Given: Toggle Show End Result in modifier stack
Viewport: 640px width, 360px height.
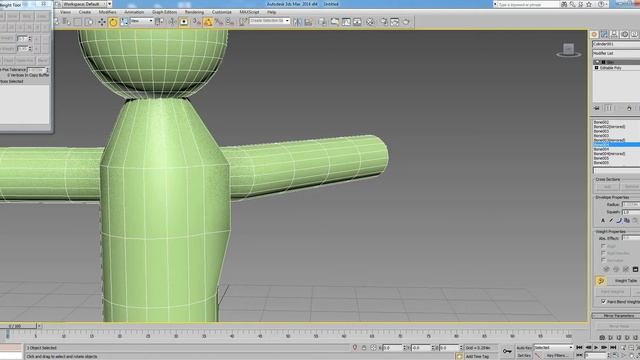Looking at the screenshot, I should click(609, 108).
